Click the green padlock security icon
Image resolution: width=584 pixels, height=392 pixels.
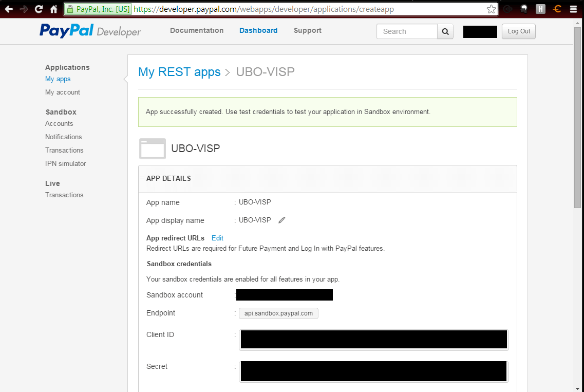[x=70, y=9]
